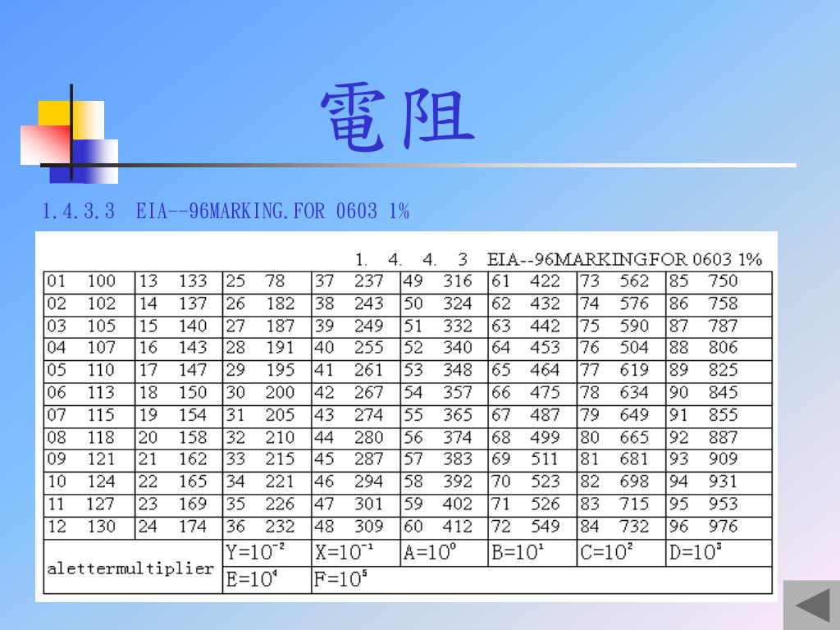Click the table caption 'EIA--96MARKINGFOR 0603 1%'
840x630 pixels.
click(624, 260)
